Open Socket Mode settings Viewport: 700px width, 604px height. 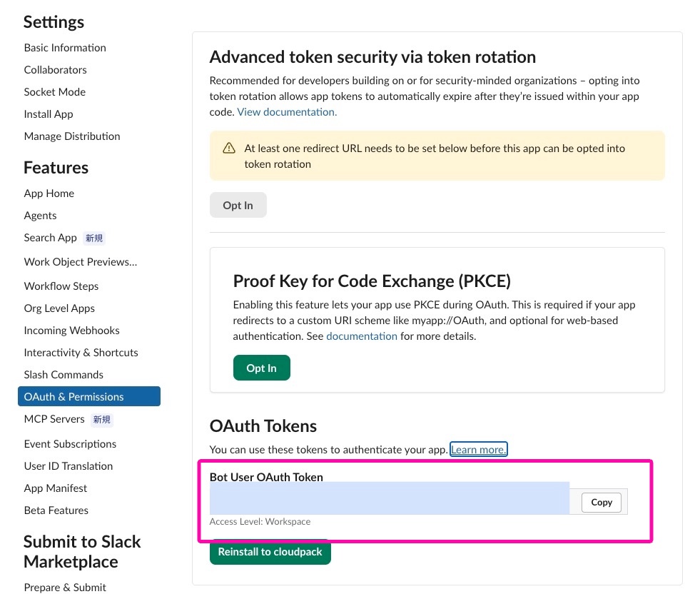tap(55, 92)
